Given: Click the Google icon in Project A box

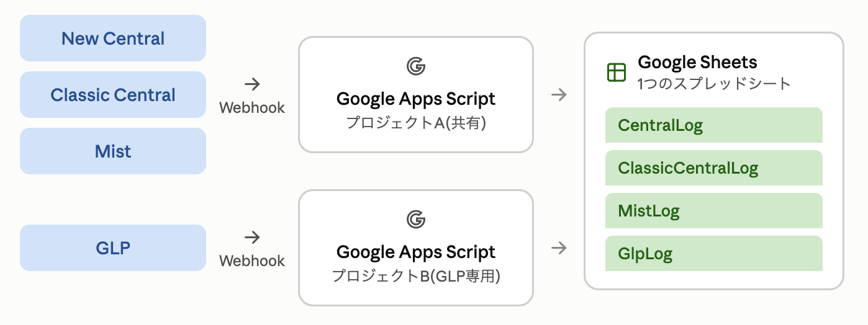Looking at the screenshot, I should pyautogui.click(x=416, y=66).
